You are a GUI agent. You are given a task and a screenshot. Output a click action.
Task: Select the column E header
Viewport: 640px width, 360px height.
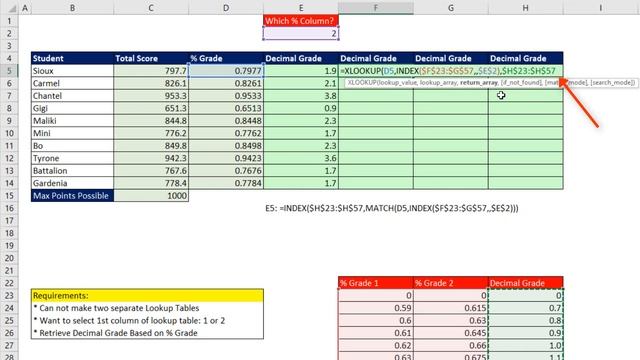pos(301,7)
